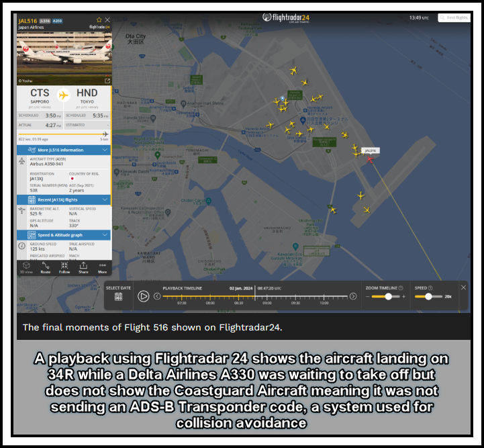Toggle Follow aircraft mode

pyautogui.click(x=64, y=268)
